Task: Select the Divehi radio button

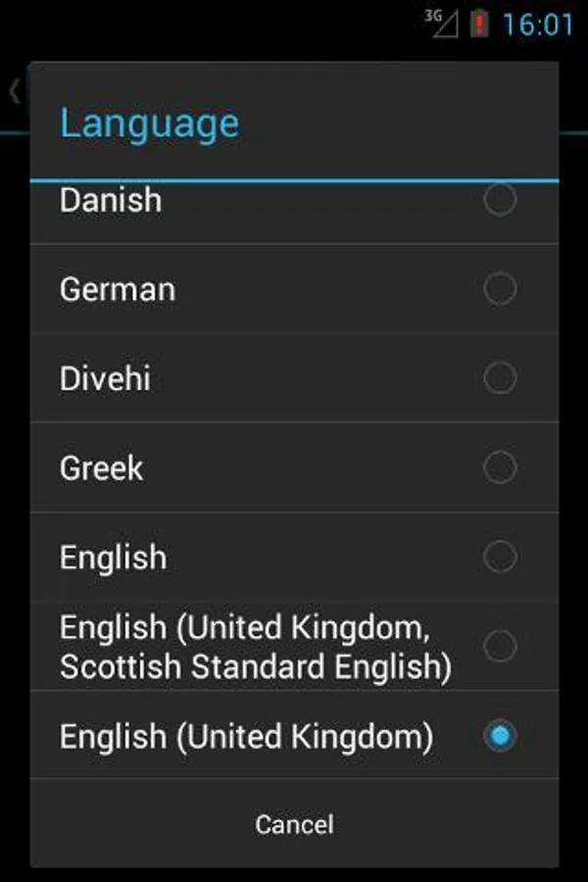Action: click(x=500, y=378)
